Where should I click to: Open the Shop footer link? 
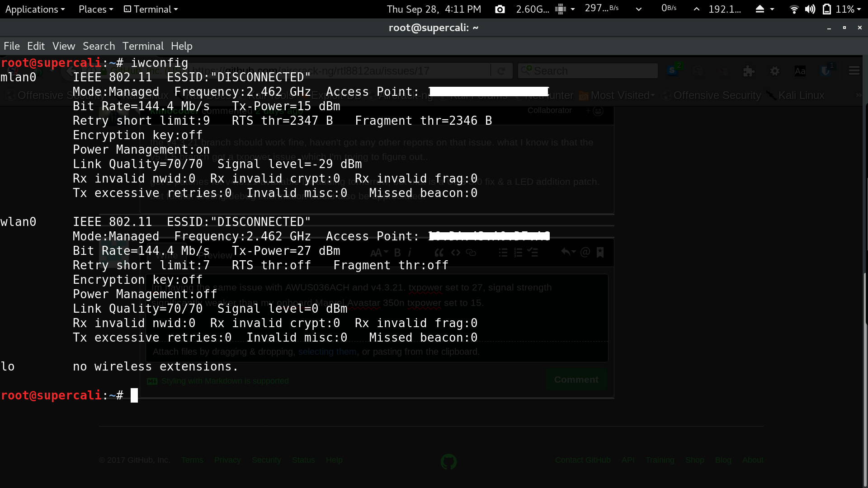point(694,460)
